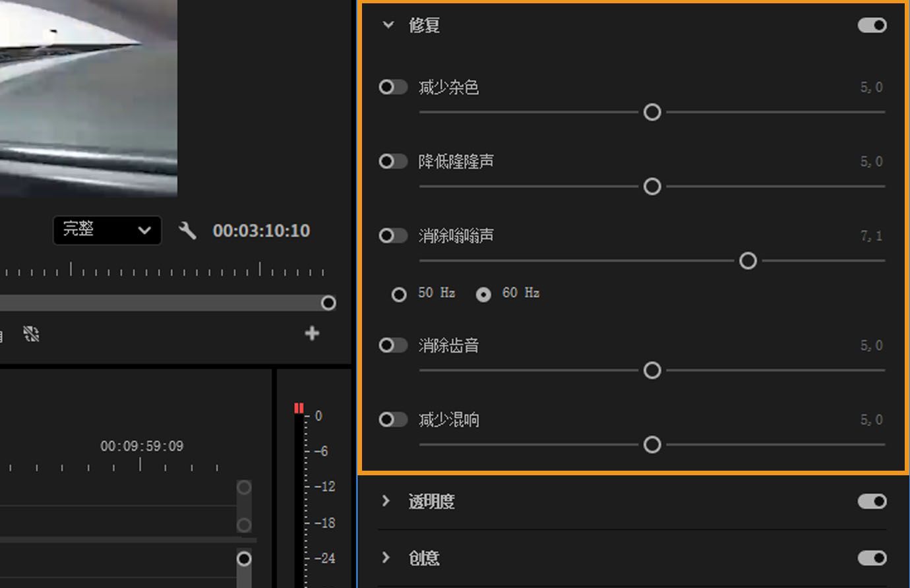Screen dimensions: 910x588
Task: Enable the 降低隆隆声 (Reduce Rumble) toggle
Action: 392,162
